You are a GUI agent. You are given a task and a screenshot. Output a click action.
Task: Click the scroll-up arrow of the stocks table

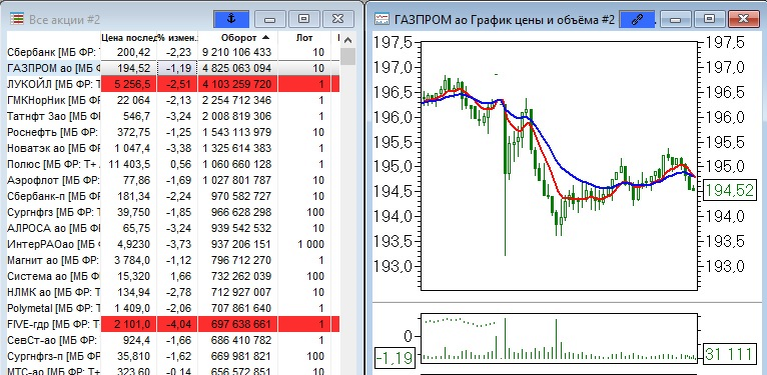click(348, 39)
